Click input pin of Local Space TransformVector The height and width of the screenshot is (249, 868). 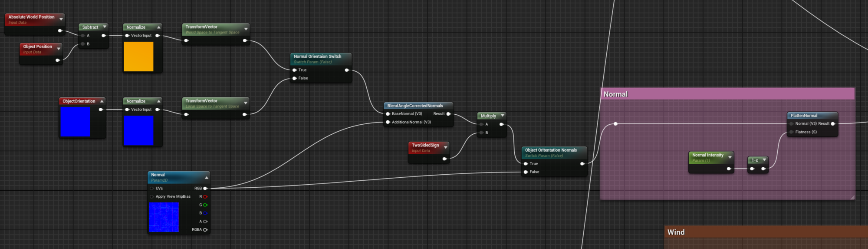[186, 115]
